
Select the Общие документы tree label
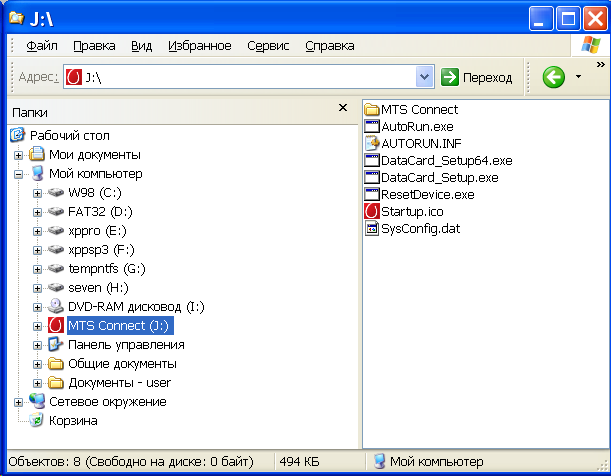(122, 364)
